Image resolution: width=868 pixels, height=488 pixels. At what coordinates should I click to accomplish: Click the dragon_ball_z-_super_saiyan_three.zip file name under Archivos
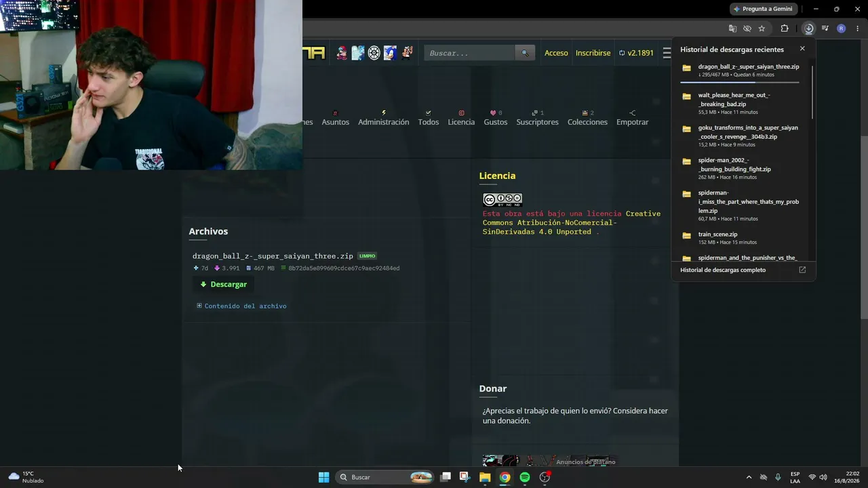273,256
